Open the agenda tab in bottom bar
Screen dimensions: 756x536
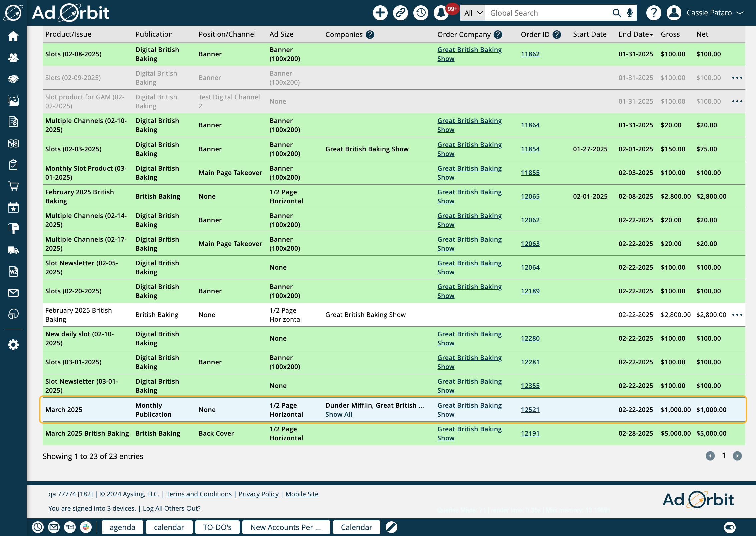pyautogui.click(x=122, y=527)
